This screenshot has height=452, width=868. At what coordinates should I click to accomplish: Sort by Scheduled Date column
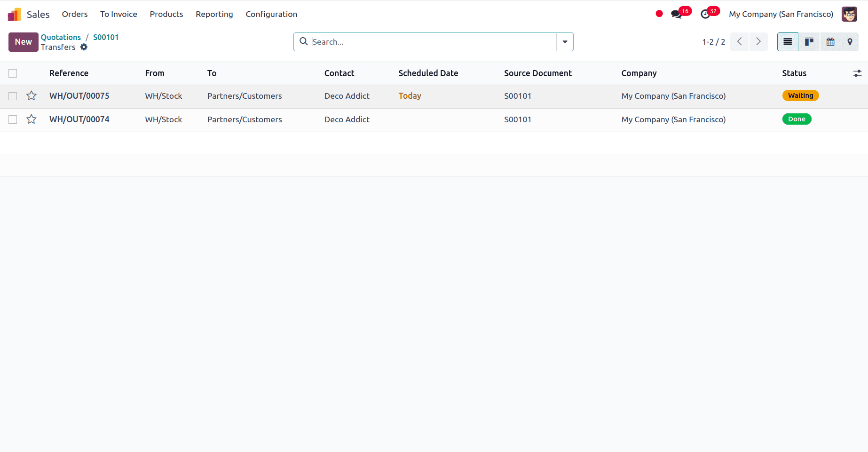(428, 73)
